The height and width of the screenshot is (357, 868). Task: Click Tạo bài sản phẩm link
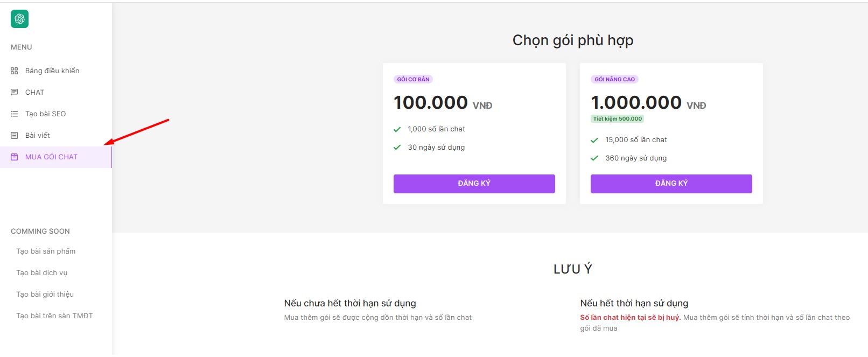point(46,251)
